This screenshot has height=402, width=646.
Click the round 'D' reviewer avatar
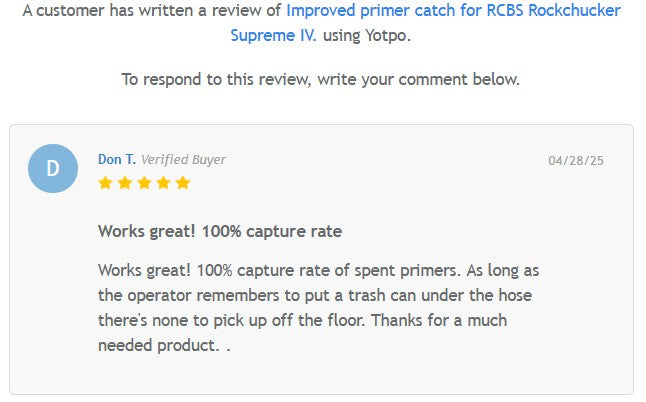tap(53, 168)
